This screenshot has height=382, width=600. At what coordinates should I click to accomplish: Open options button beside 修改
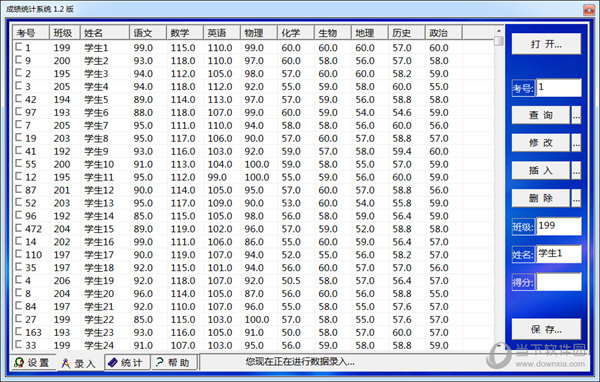pos(576,143)
